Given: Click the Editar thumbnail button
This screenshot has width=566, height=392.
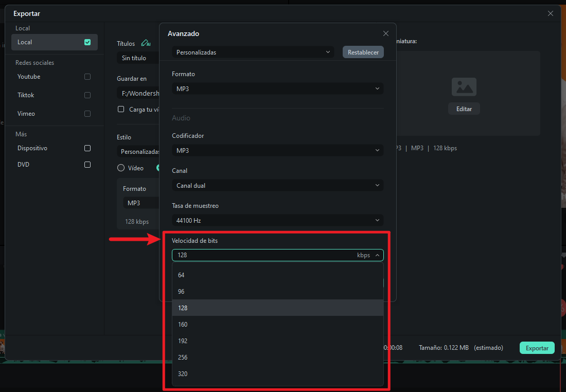Looking at the screenshot, I should click(x=464, y=109).
